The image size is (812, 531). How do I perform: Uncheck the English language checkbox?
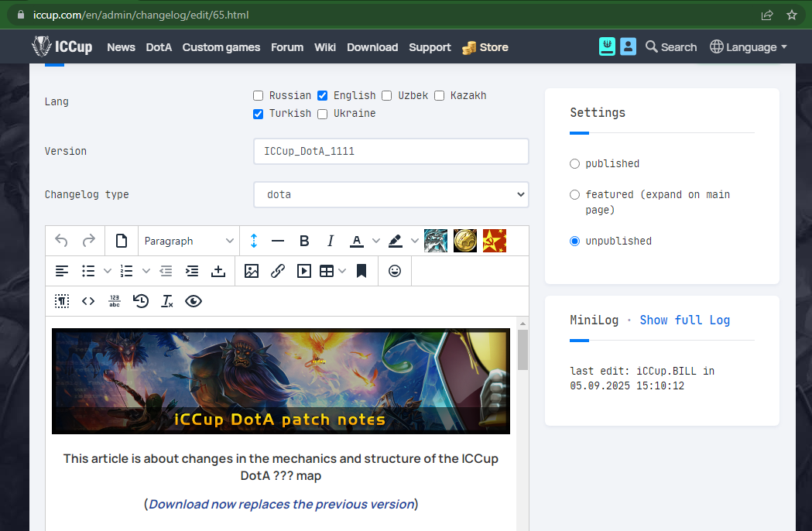pos(323,96)
